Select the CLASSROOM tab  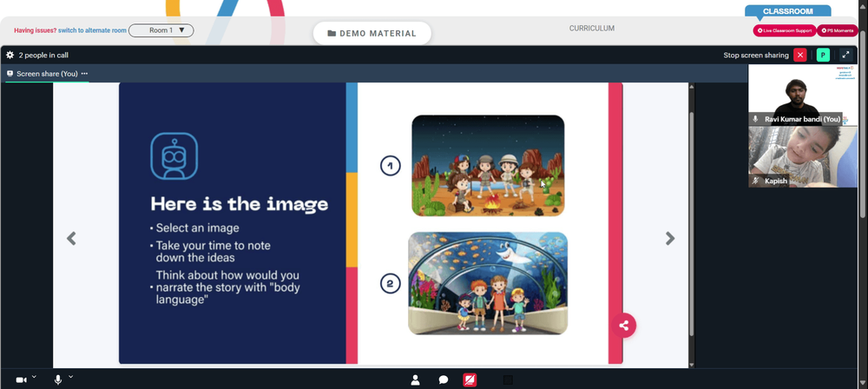[788, 11]
